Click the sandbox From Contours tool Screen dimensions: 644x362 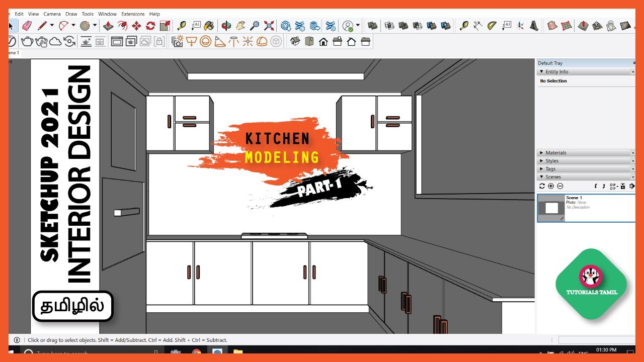click(552, 26)
